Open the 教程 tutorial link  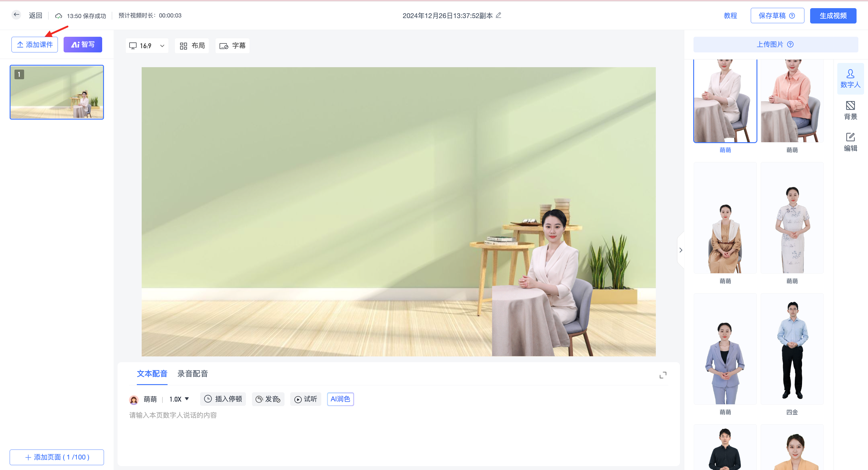click(730, 16)
